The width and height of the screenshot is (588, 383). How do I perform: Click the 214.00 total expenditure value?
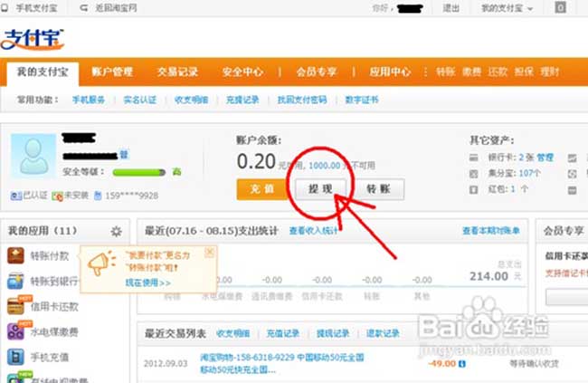[489, 276]
